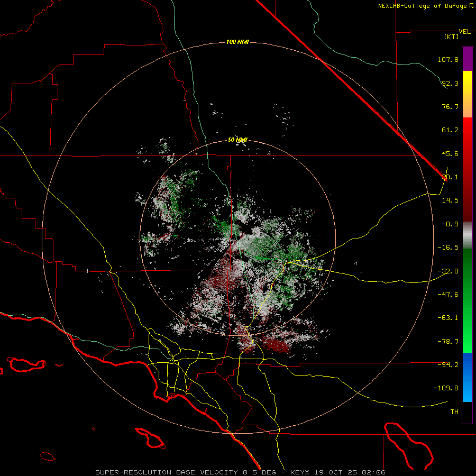Screen dimensions: 476x476
Task: Select the 50 NMI range ring label
Action: point(237,140)
